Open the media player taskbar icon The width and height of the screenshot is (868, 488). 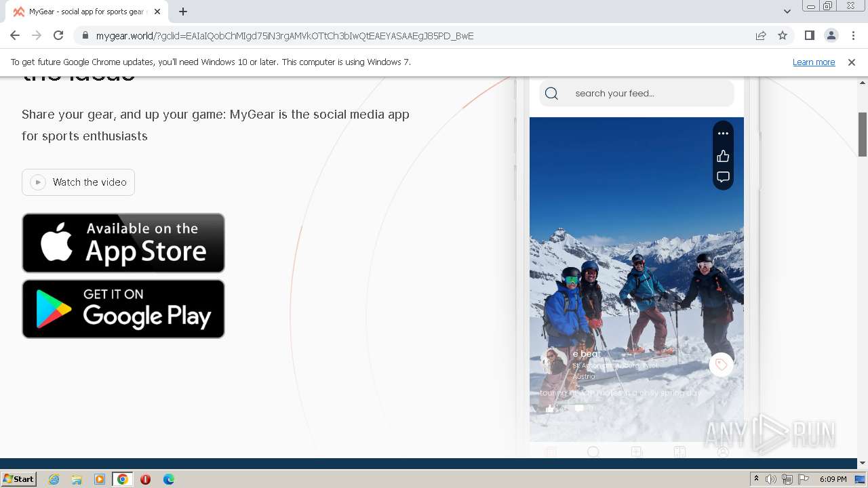[x=100, y=479]
